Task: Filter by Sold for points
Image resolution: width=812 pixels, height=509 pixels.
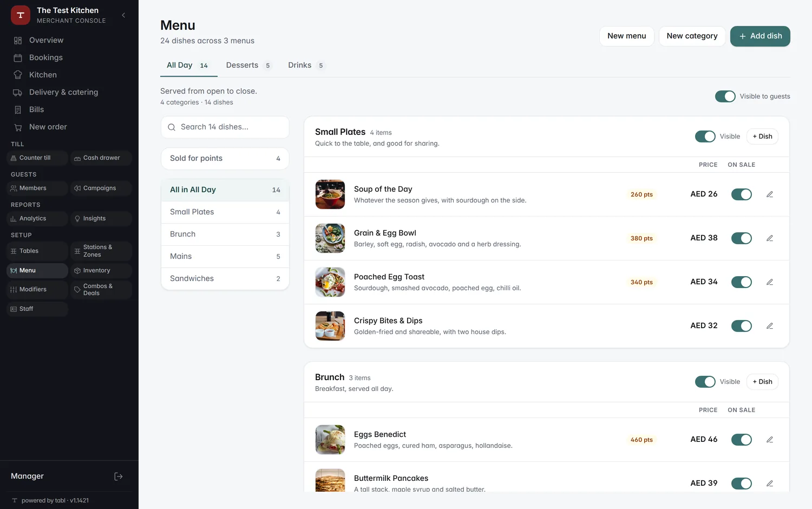Action: coord(225,159)
